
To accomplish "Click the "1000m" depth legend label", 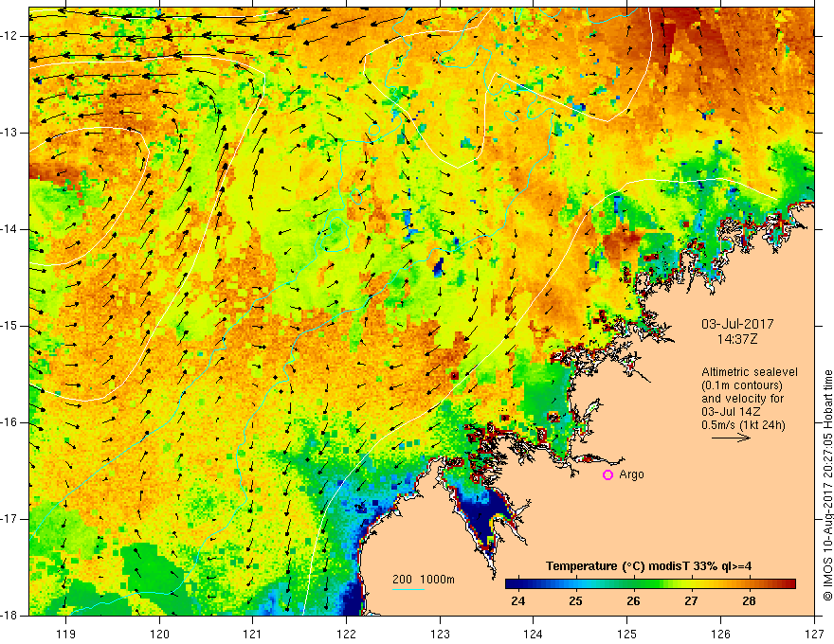I will (x=436, y=579).
